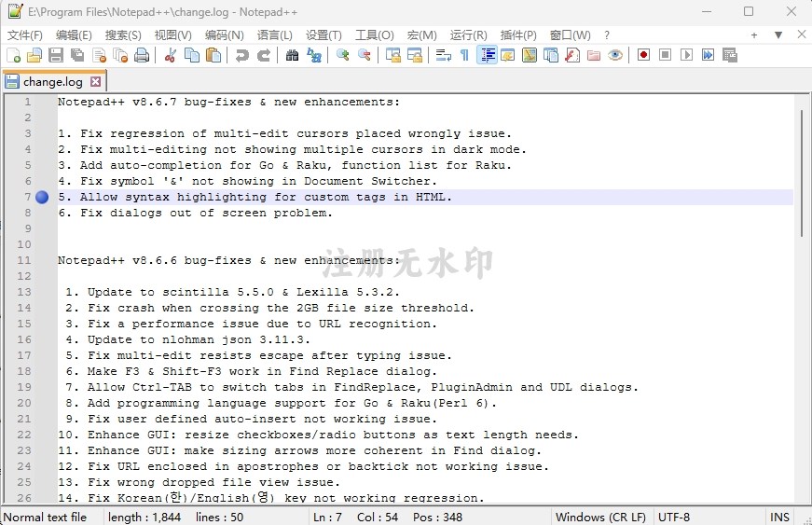Undo the last edit
The image size is (812, 525).
(x=241, y=55)
